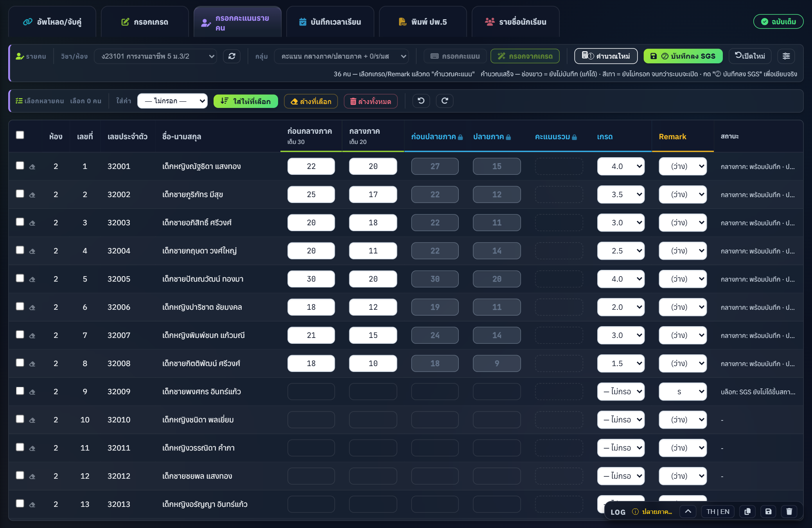
Task: Open the บันทึกเวลาเรียน tab
Action: pyautogui.click(x=330, y=22)
